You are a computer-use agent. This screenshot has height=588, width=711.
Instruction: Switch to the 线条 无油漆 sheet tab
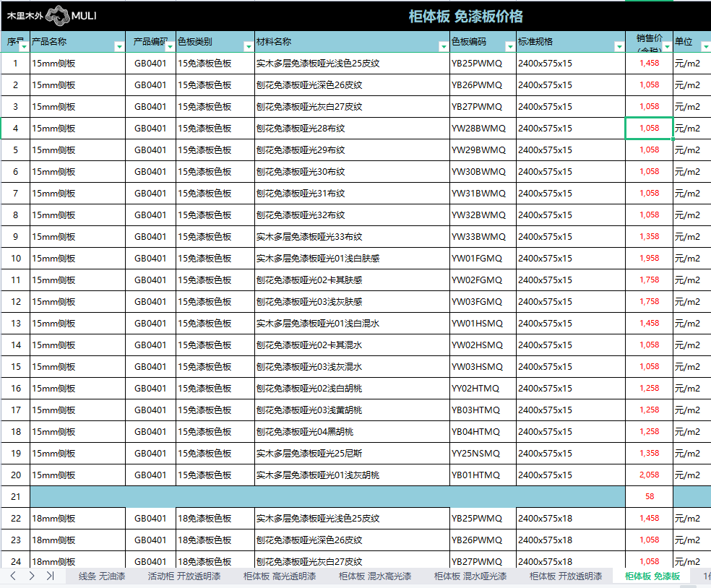point(102,576)
